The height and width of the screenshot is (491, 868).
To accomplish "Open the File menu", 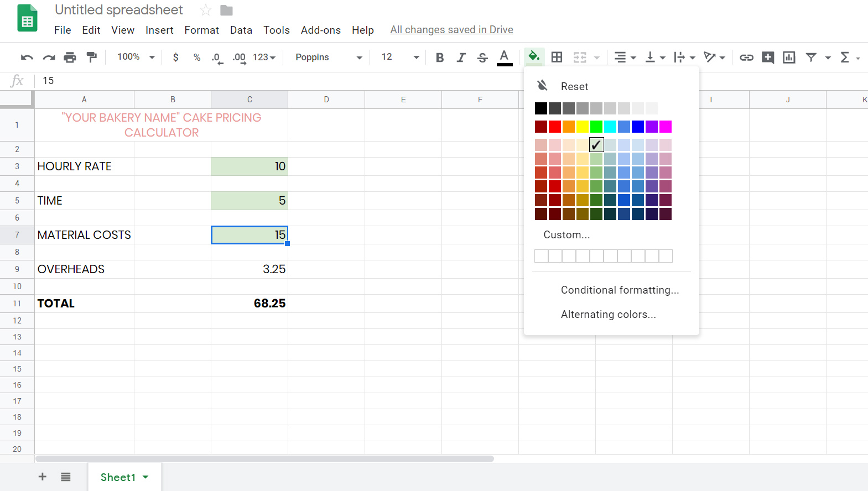I will [63, 30].
